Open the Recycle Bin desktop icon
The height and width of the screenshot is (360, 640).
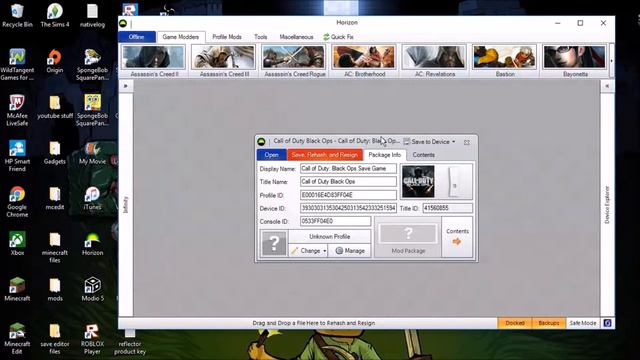(x=17, y=16)
